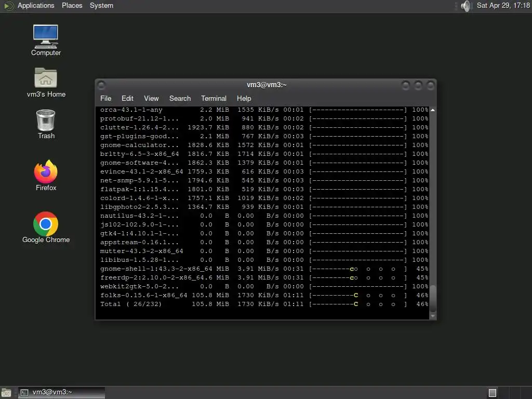The width and height of the screenshot is (532, 399).
Task: Open the terminal File menu
Action: point(105,98)
